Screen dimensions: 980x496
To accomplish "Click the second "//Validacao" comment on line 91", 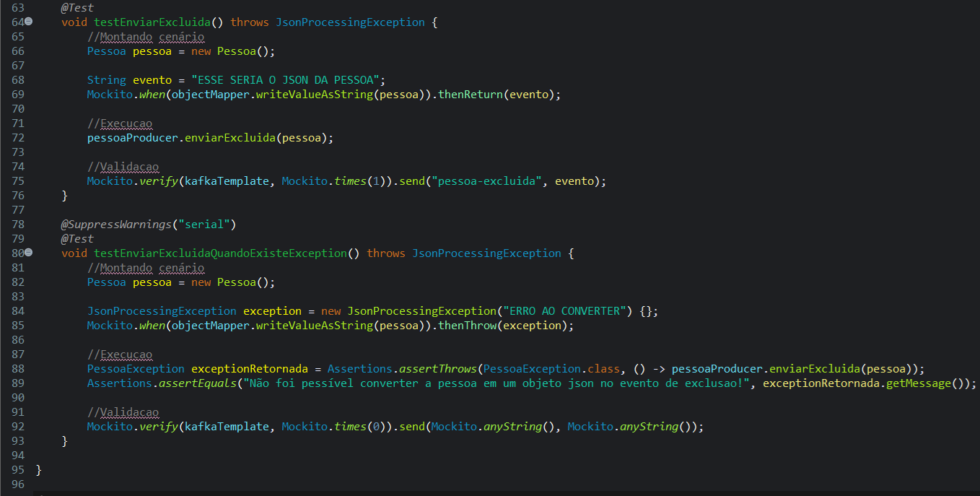I will point(123,412).
